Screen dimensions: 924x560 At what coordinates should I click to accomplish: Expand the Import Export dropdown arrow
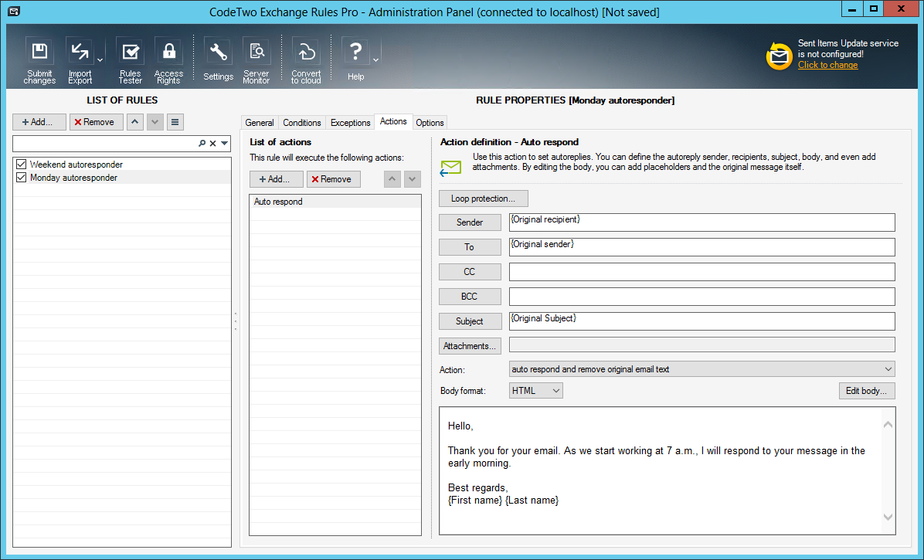pyautogui.click(x=100, y=60)
